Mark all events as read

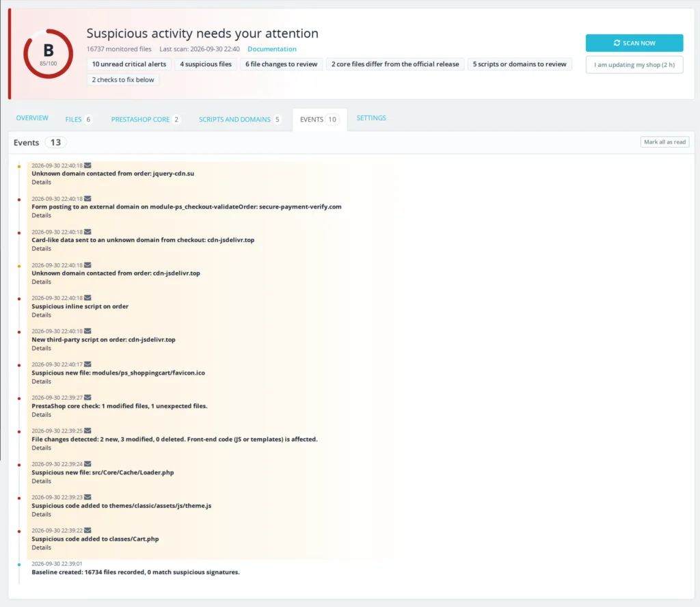pyautogui.click(x=664, y=142)
